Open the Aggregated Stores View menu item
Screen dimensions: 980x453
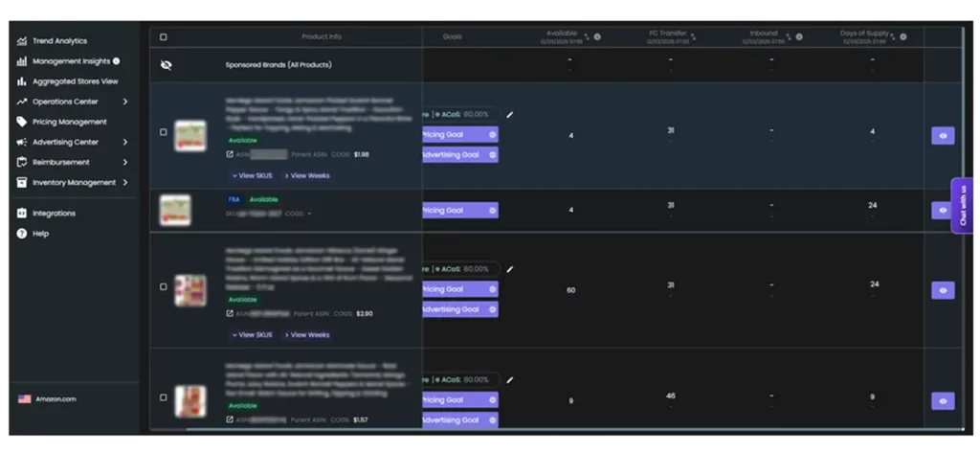click(75, 81)
